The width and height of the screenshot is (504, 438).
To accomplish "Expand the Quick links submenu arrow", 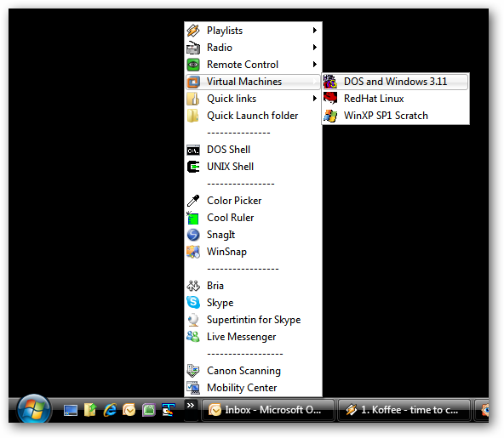I will pos(315,99).
